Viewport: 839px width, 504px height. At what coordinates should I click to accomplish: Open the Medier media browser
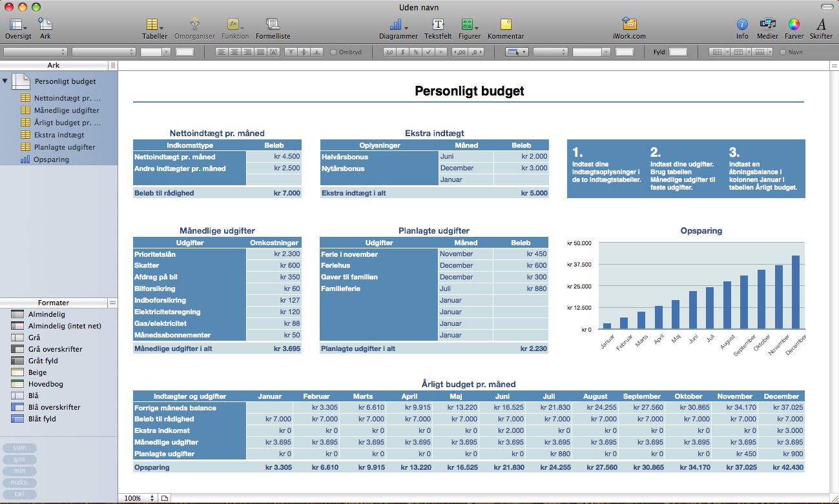767,26
